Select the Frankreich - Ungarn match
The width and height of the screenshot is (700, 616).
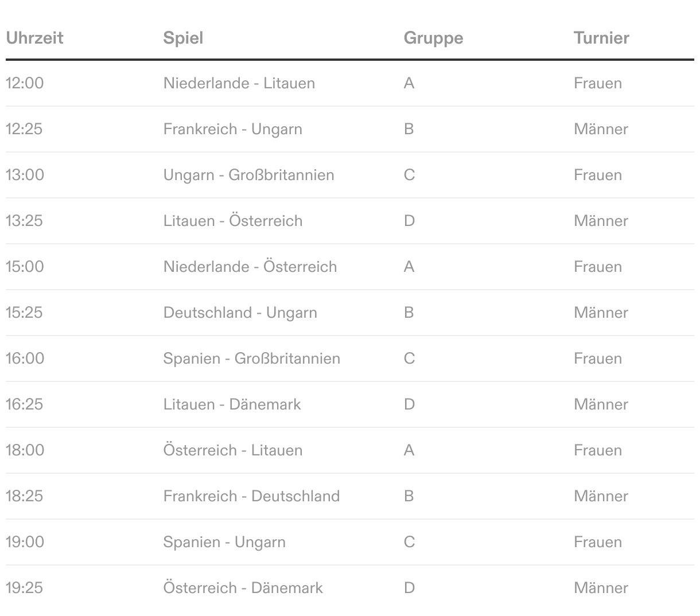232,129
